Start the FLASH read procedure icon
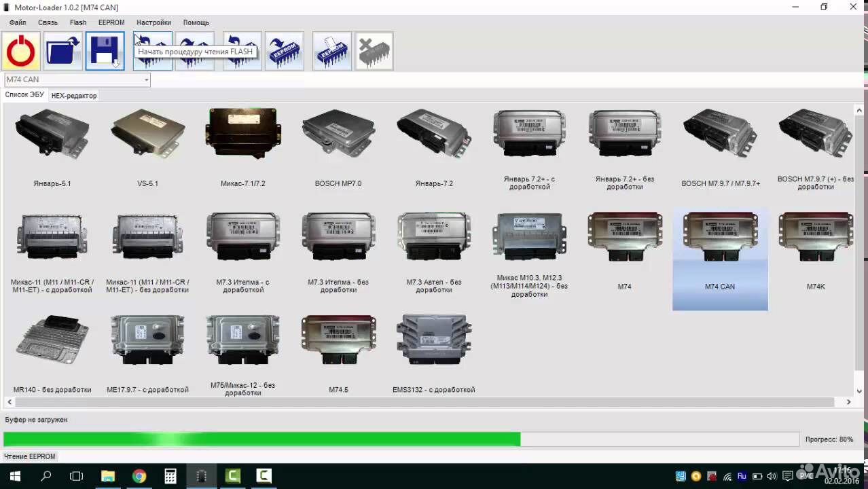This screenshot has height=489, width=868. 153,51
